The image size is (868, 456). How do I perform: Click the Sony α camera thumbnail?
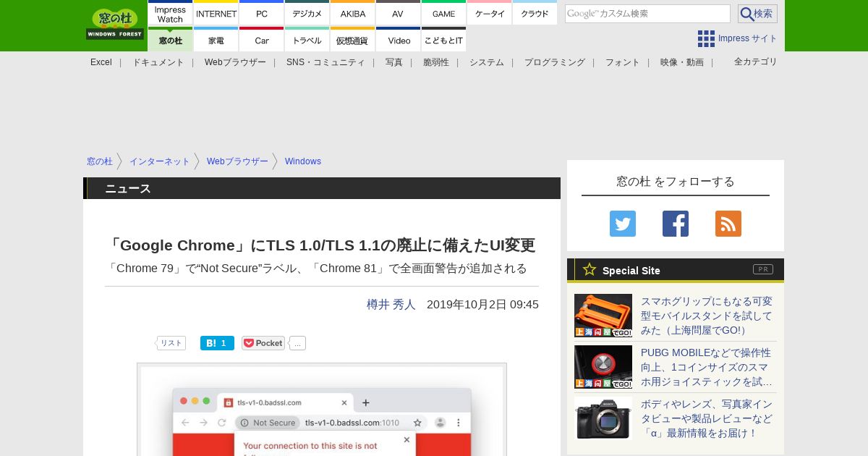point(603,418)
